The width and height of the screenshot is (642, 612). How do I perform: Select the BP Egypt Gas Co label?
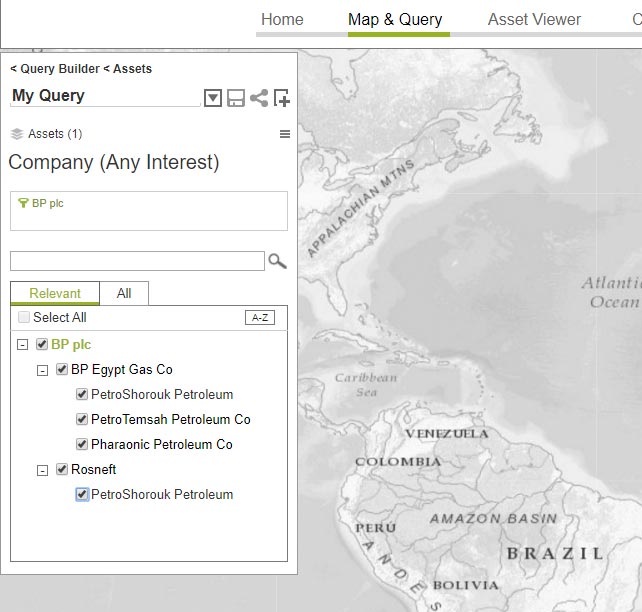[122, 369]
